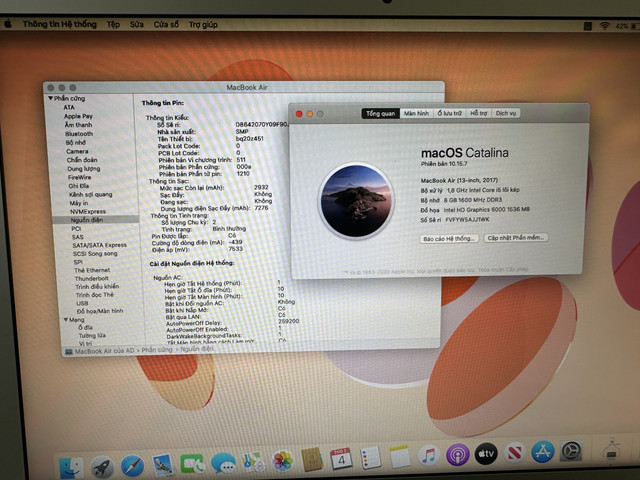
Task: Open the Cửa sổ menu
Action: pyautogui.click(x=166, y=24)
